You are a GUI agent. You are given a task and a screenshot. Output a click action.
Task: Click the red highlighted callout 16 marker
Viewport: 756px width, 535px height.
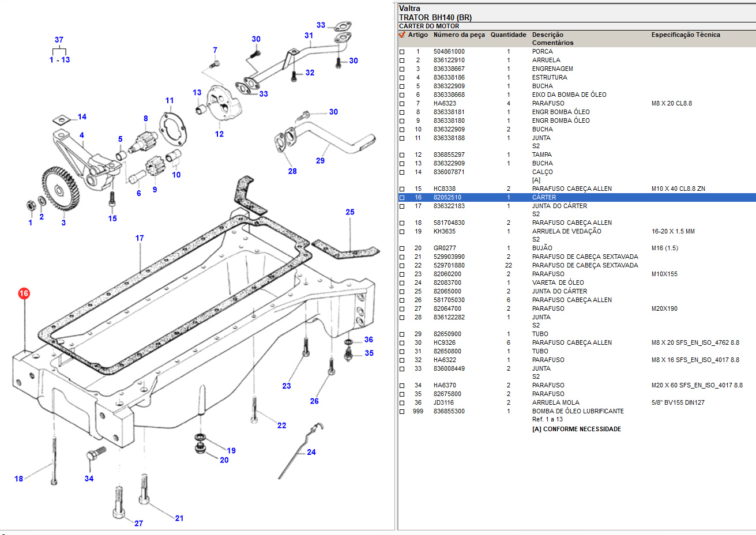pyautogui.click(x=24, y=293)
